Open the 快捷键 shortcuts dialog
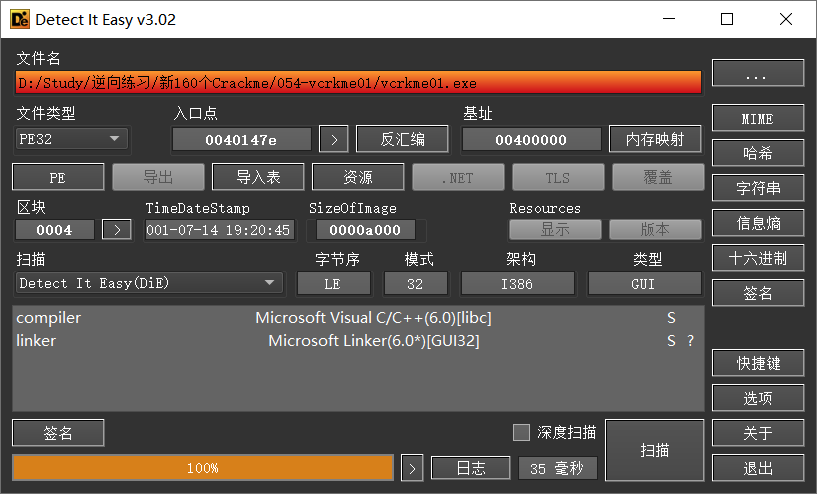The image size is (817, 494). 758,363
